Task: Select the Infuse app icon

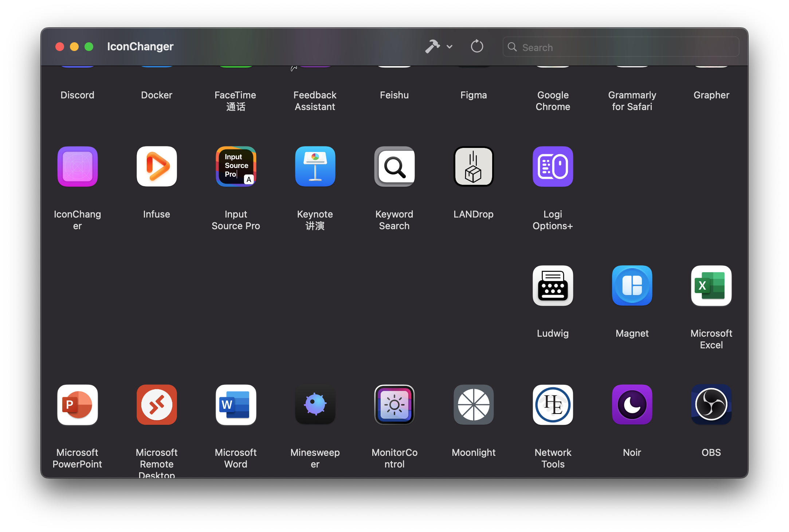Action: pyautogui.click(x=156, y=167)
